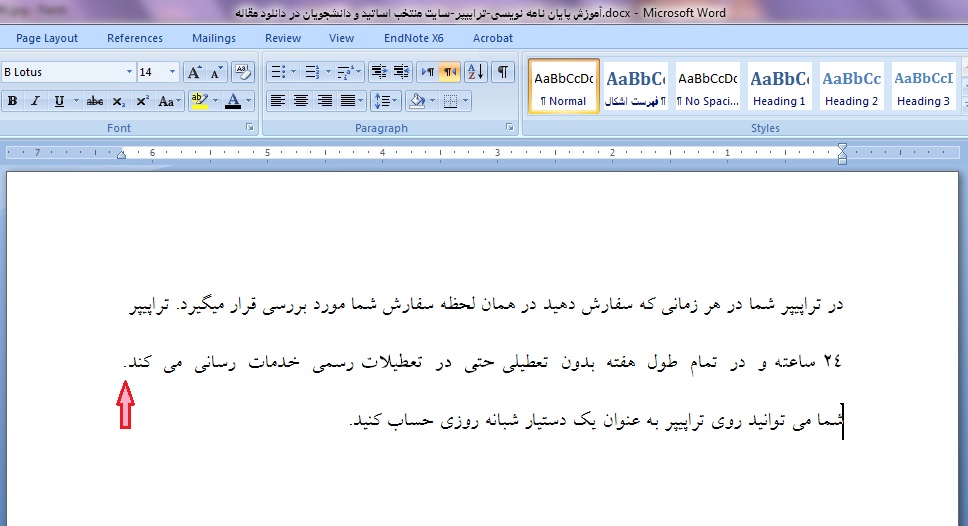Click the number ۲۴ in second line

coord(832,361)
